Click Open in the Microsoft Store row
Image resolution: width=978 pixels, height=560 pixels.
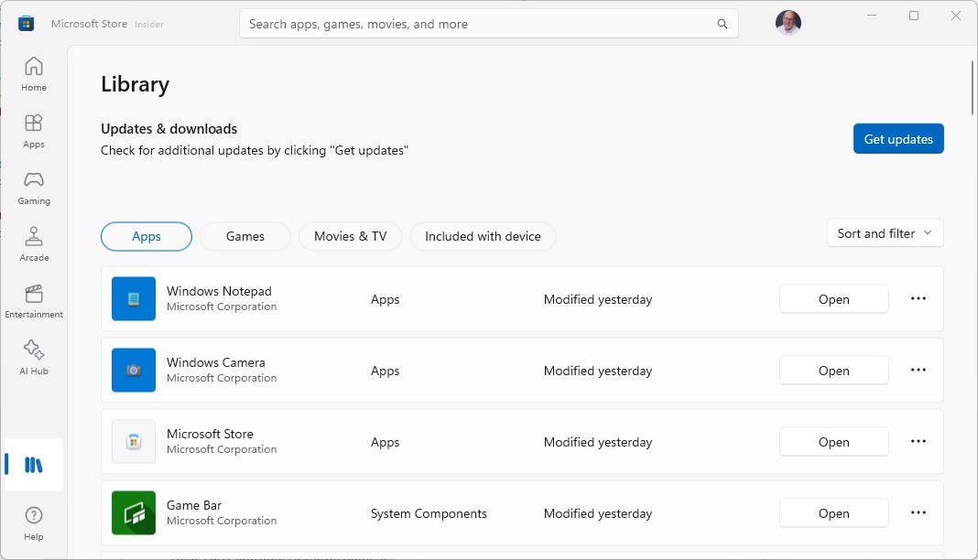pos(834,442)
